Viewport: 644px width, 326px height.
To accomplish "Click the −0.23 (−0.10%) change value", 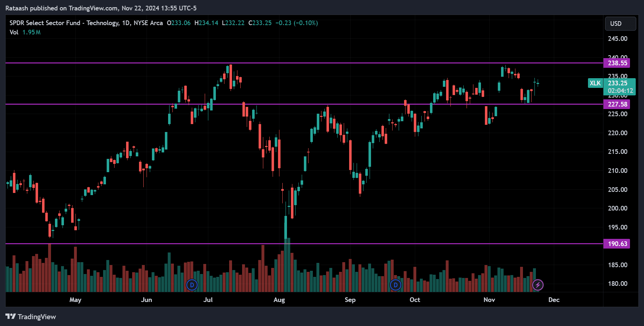I will tap(297, 23).
